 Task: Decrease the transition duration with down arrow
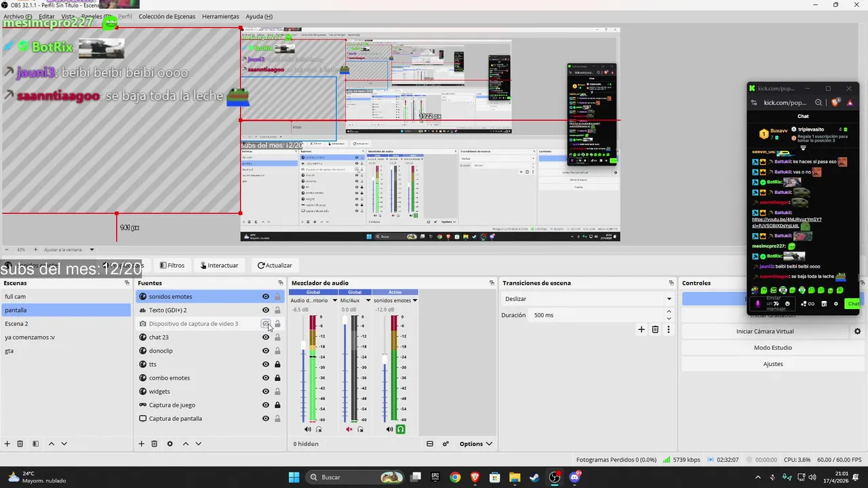pos(669,319)
